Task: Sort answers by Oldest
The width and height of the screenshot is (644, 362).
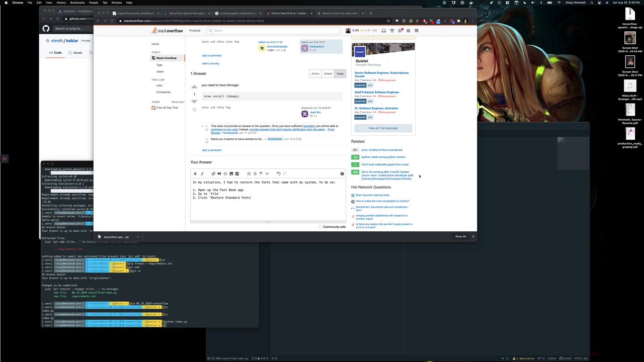Action: (x=328, y=74)
